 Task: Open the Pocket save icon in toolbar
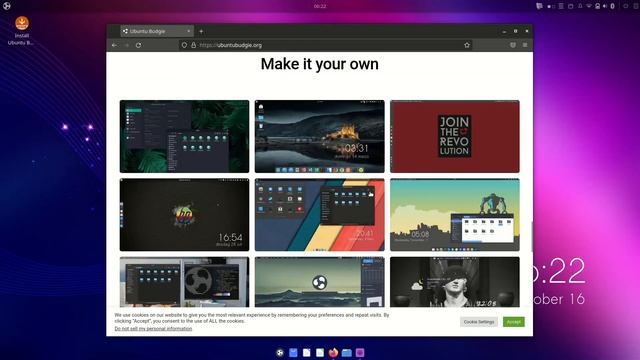click(513, 45)
